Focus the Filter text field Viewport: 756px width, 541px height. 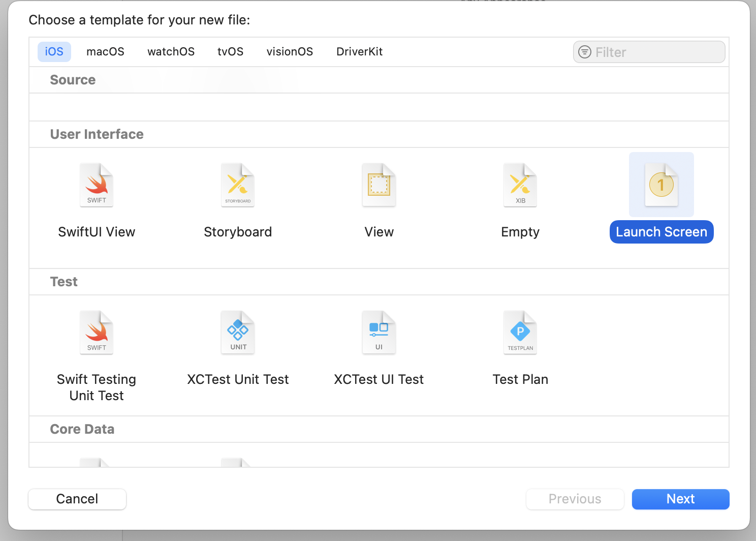point(649,52)
